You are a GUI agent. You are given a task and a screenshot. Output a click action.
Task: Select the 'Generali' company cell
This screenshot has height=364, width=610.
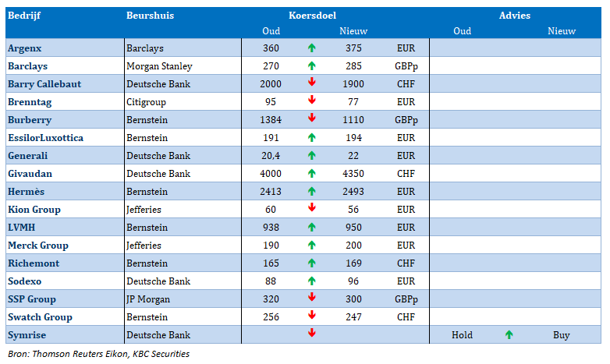(65, 155)
